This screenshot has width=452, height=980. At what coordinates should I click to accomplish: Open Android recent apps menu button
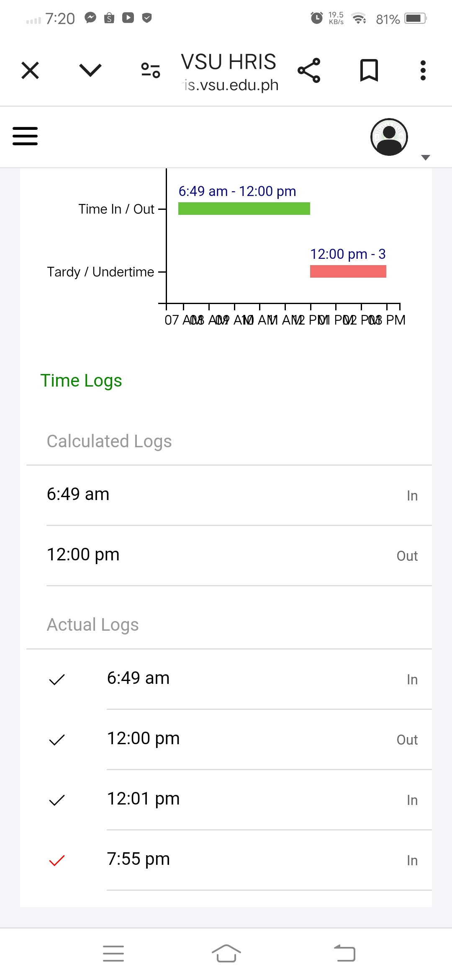[x=113, y=954]
